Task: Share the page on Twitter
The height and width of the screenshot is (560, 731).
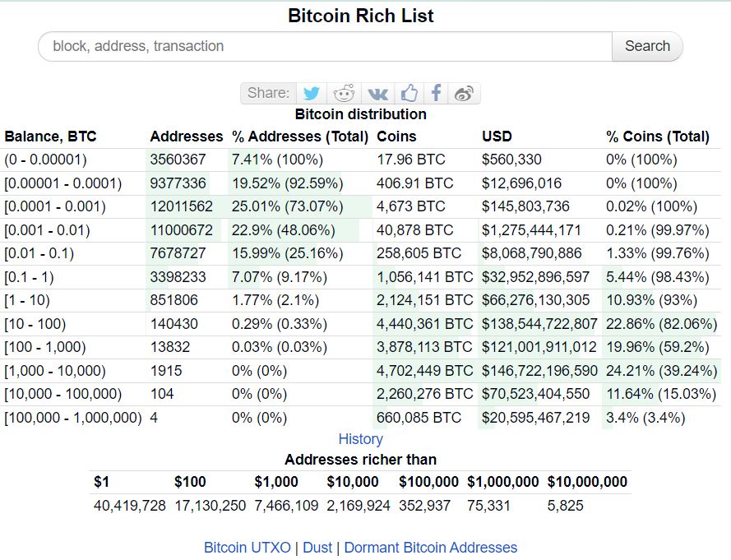Action: (x=311, y=93)
